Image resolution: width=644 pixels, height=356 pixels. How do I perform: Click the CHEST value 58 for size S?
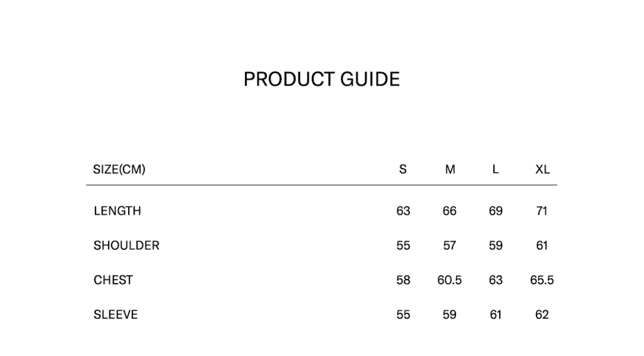coord(403,280)
